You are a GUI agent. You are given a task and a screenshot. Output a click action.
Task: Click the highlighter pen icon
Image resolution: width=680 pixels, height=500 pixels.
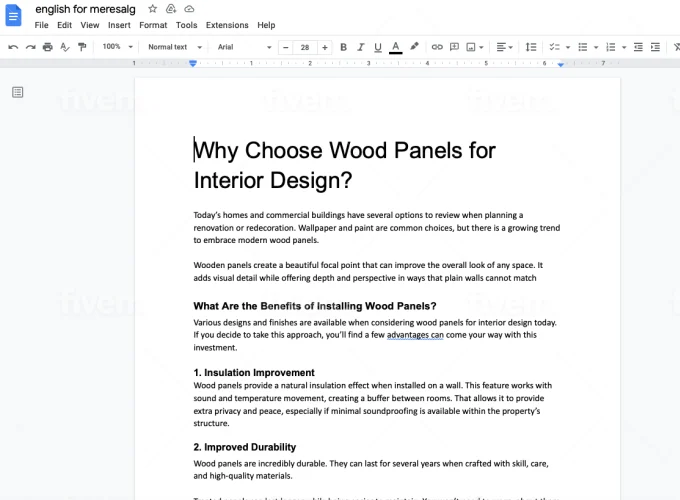click(414, 47)
